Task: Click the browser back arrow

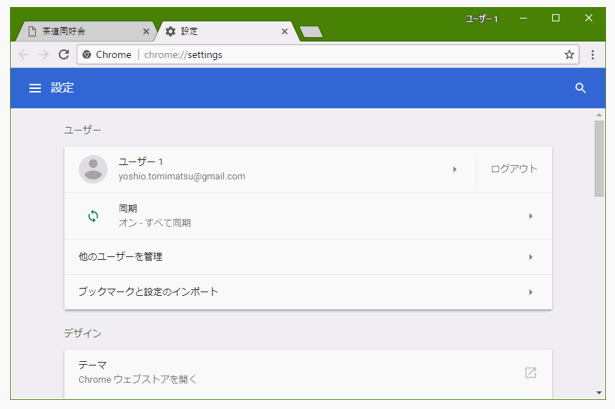Action: pyautogui.click(x=24, y=54)
